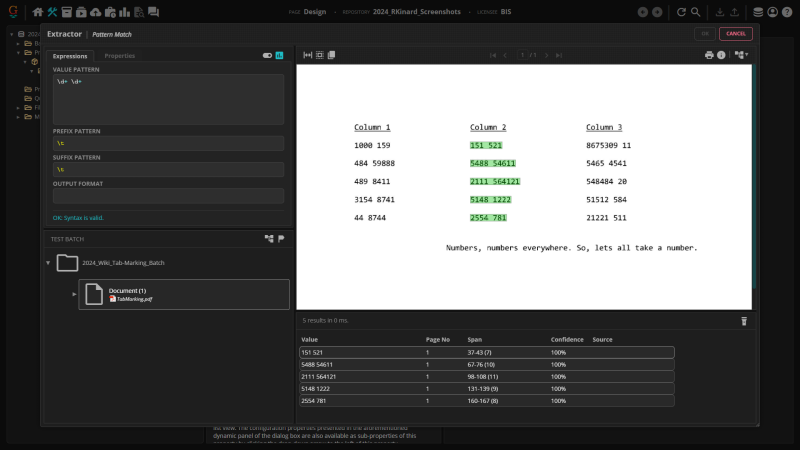Print the document with the printer icon

pyautogui.click(x=709, y=55)
